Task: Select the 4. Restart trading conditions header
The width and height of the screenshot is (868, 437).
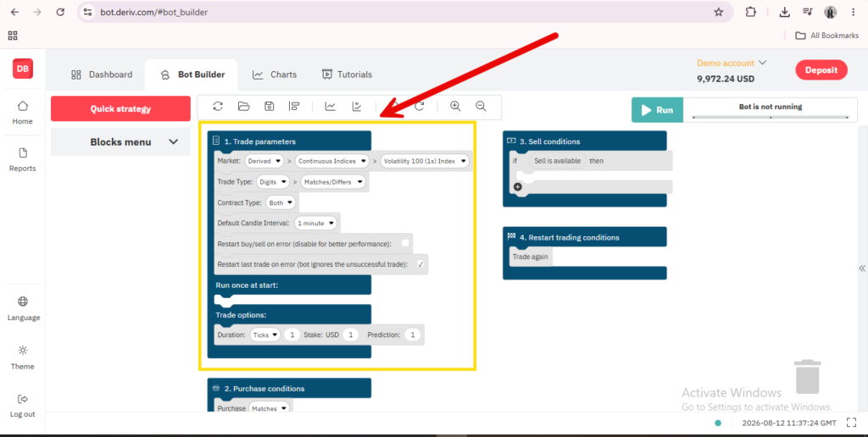Action: click(x=585, y=237)
